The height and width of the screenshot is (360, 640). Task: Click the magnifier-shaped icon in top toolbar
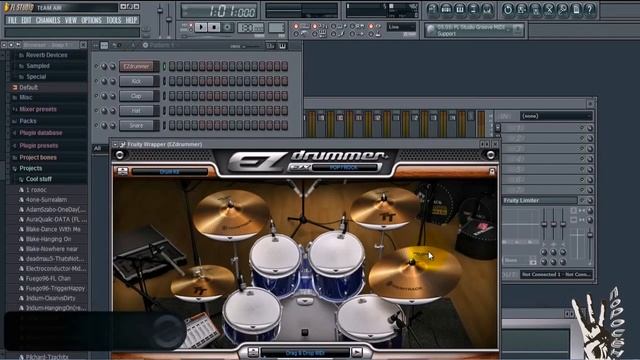point(562,9)
